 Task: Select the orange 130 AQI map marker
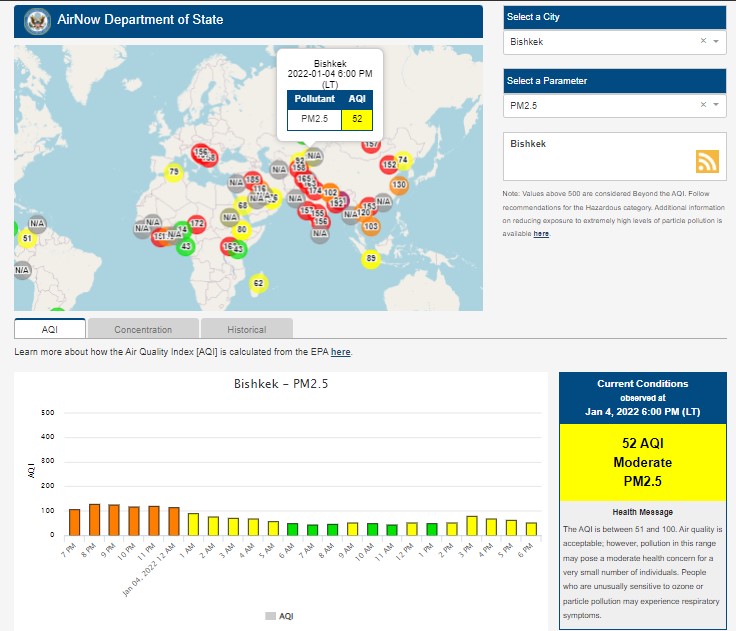[399, 185]
